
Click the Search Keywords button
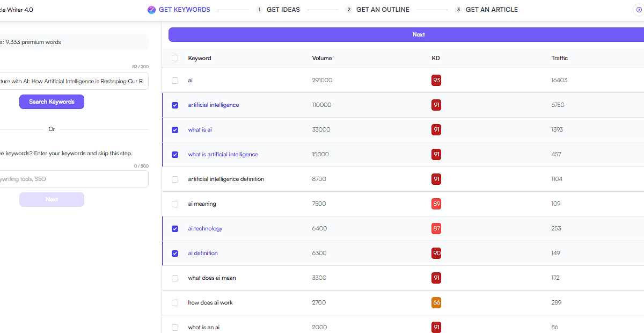[x=52, y=102]
